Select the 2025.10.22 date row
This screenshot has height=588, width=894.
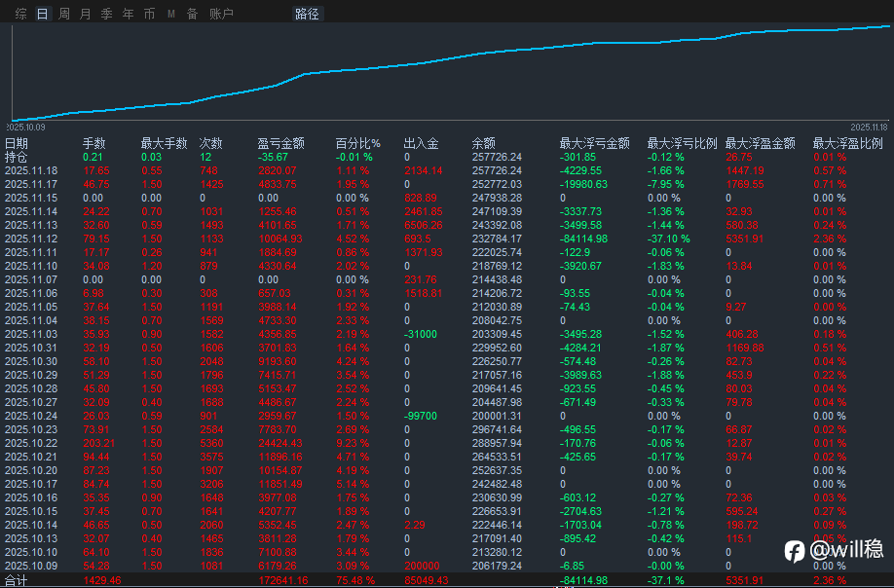click(447, 443)
